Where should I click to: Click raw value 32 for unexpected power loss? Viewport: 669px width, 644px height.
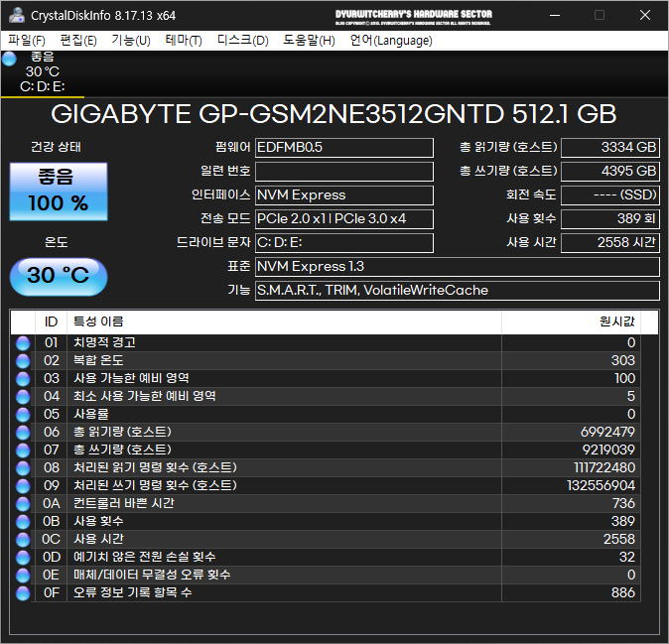[627, 557]
